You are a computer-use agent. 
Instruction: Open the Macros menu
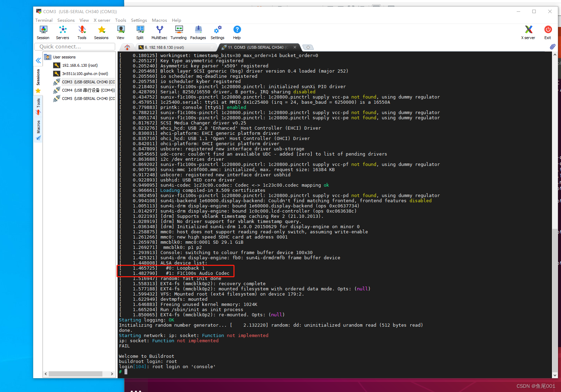[159, 20]
